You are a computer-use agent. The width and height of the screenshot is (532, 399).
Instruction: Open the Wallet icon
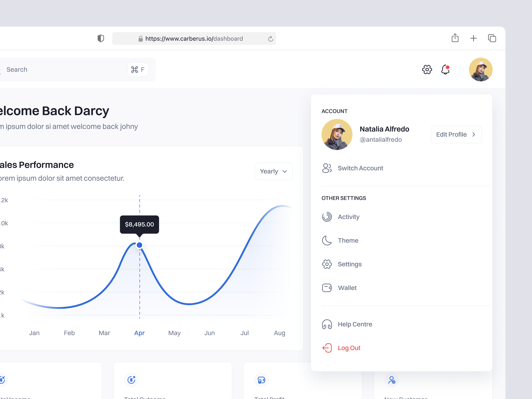pos(327,288)
